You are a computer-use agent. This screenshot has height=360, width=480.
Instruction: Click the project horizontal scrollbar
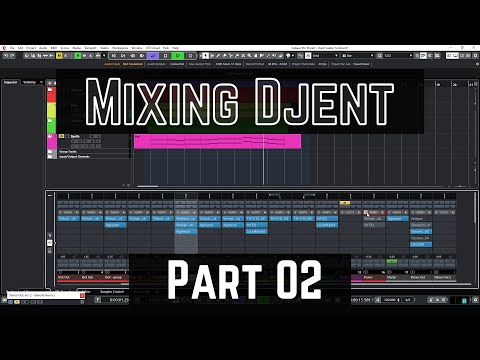148,186
